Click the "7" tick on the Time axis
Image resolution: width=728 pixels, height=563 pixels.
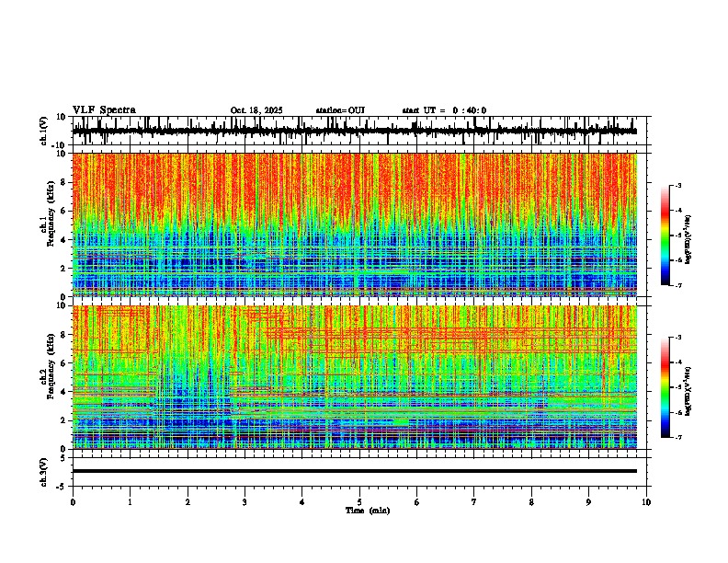tap(474, 502)
